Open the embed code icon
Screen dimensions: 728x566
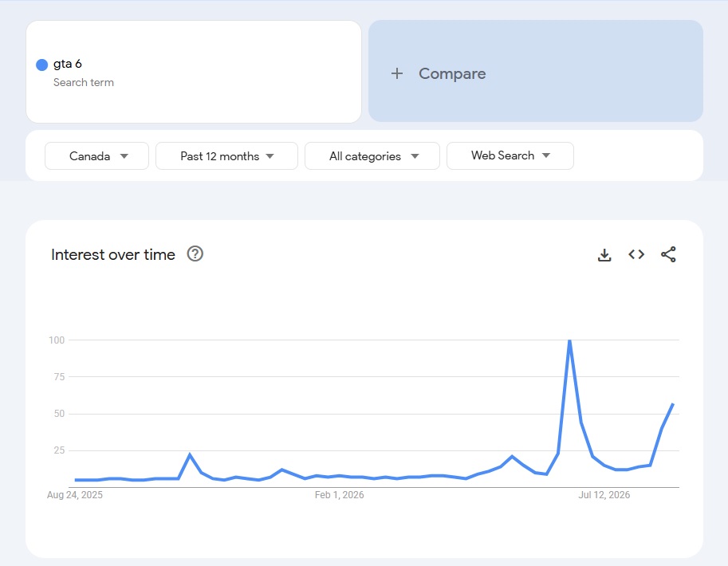pyautogui.click(x=636, y=254)
